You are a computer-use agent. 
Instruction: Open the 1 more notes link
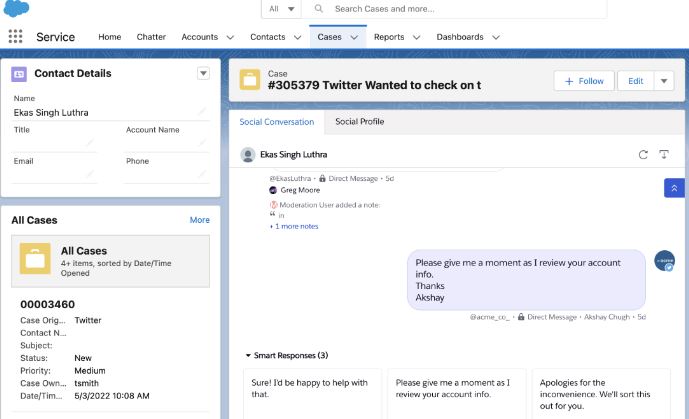click(296, 226)
